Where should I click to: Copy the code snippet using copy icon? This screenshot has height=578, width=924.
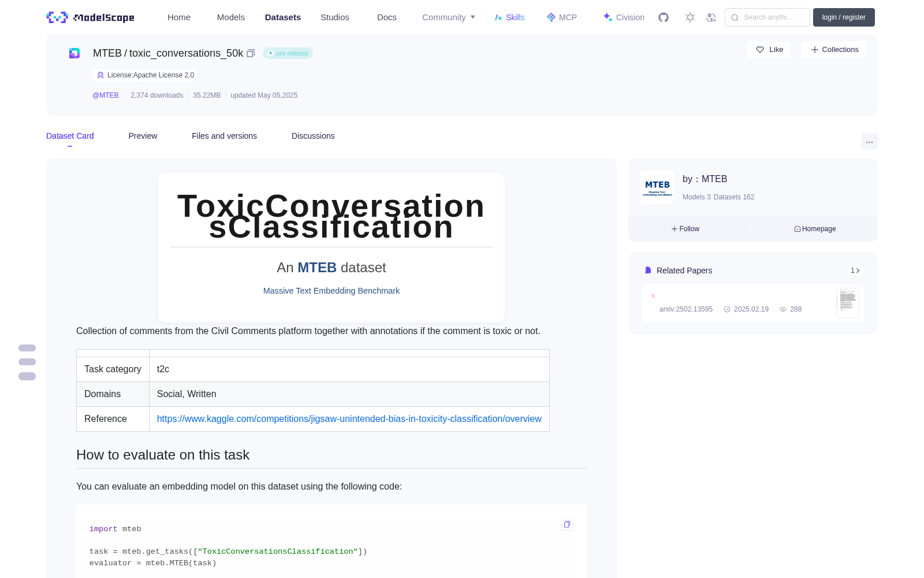coord(567,524)
